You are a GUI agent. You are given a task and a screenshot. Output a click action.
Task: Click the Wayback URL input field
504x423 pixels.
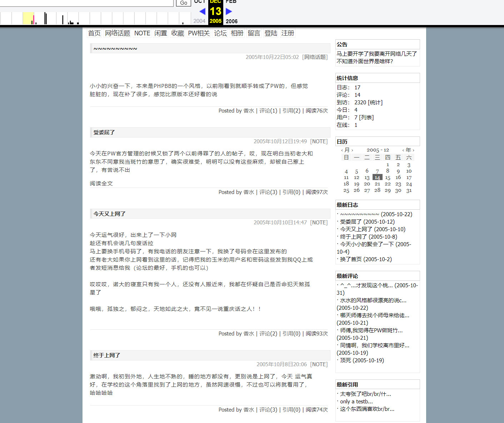coord(86,3)
